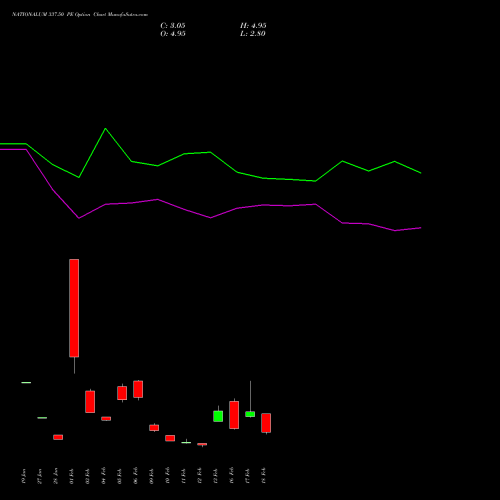Click the 05 Feb date label
Viewport: 500px width, 500px height.
pyautogui.click(x=120, y=476)
